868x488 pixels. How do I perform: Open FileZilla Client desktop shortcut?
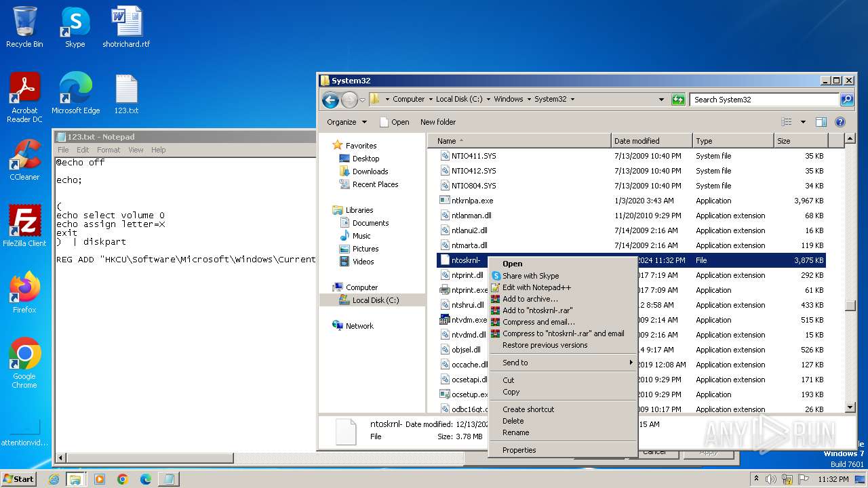pos(24,226)
